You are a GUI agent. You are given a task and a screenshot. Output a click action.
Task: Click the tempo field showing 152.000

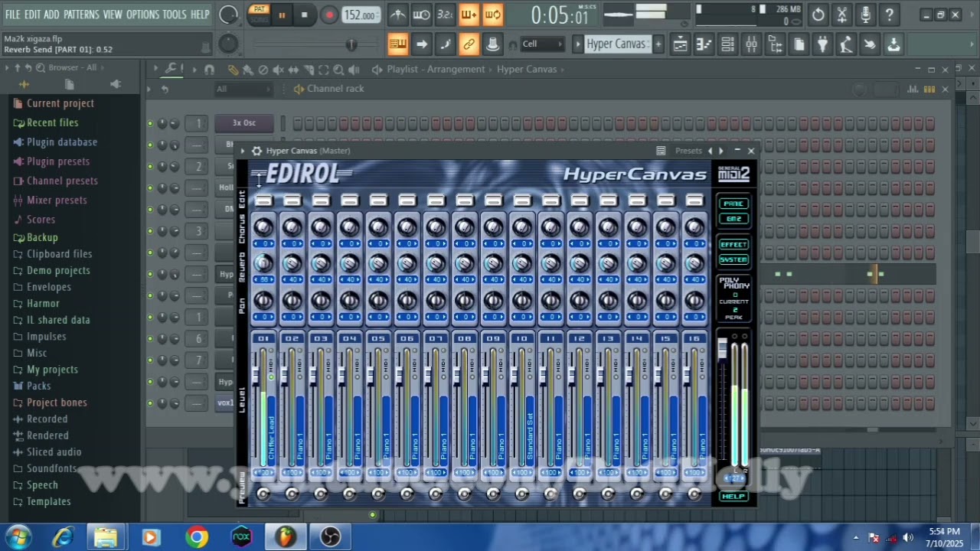coord(361,15)
